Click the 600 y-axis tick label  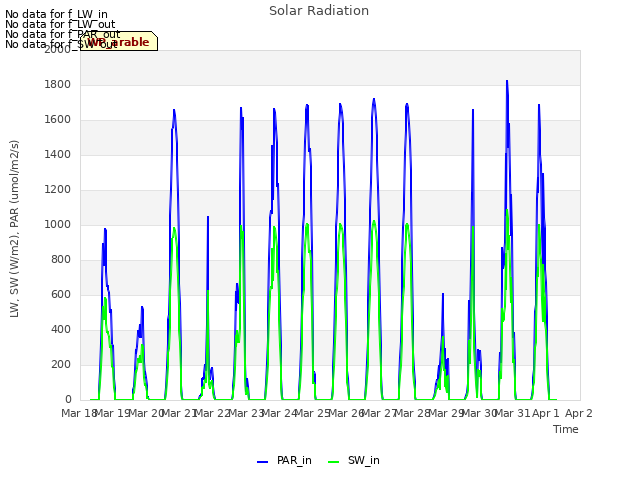(61, 295)
